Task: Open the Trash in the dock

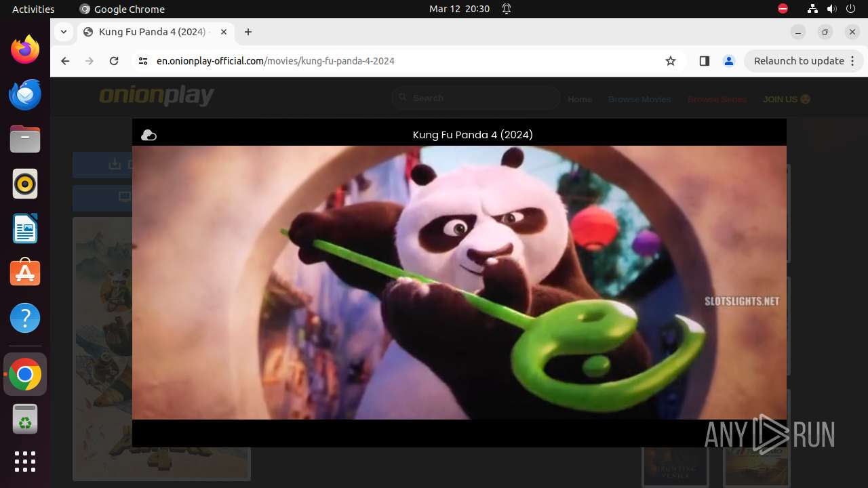Action: [25, 419]
